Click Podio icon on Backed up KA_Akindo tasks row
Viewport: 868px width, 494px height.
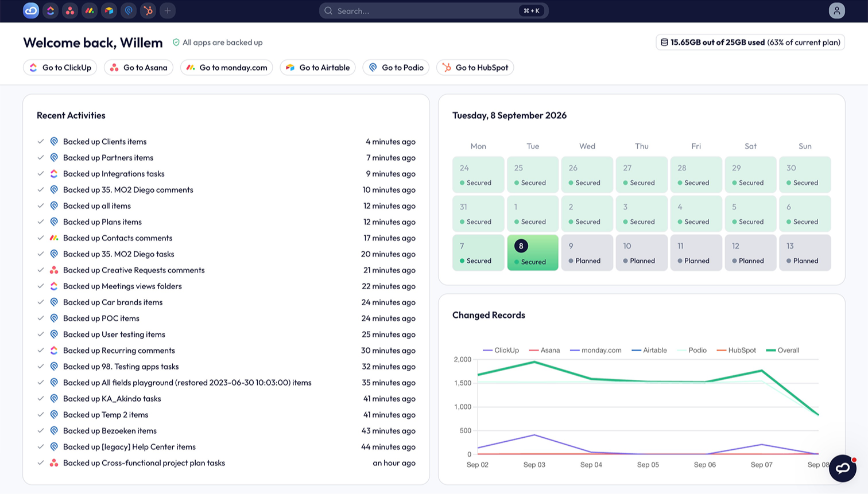click(x=54, y=398)
